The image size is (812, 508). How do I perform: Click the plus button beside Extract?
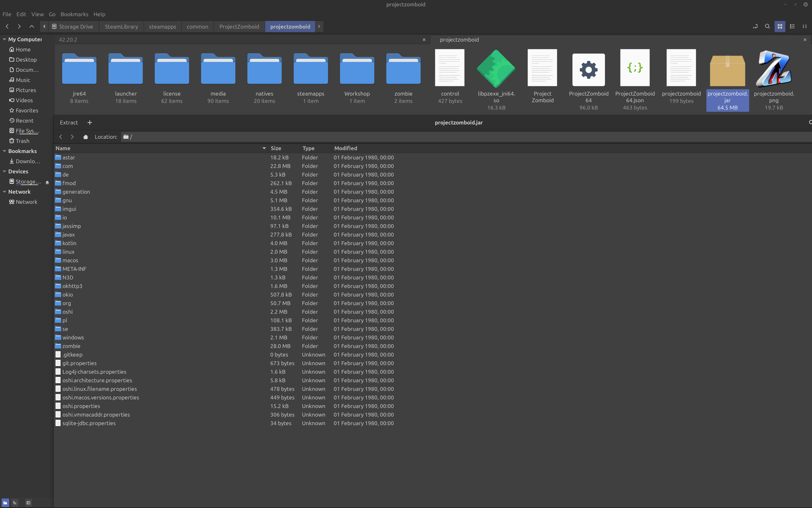click(89, 123)
